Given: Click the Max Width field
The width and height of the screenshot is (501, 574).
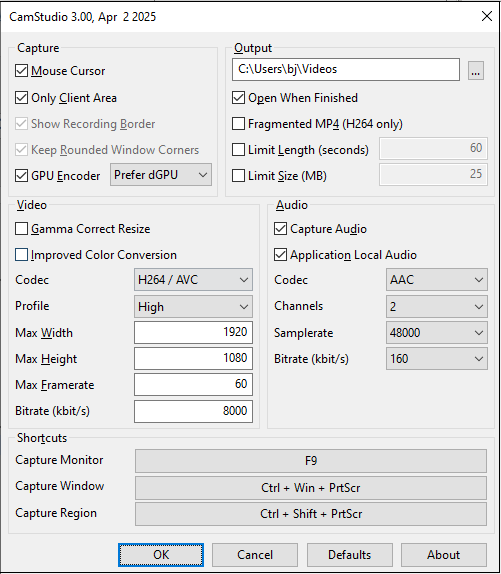Looking at the screenshot, I should click(x=193, y=332).
